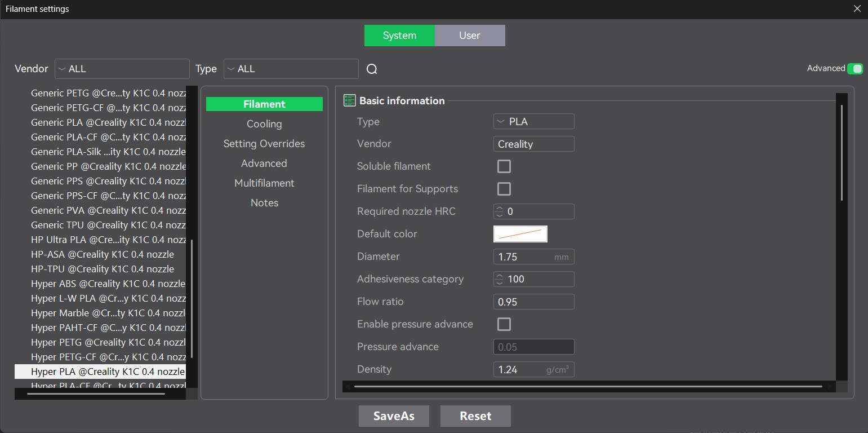The height and width of the screenshot is (433, 868).
Task: Click the search magnifier icon
Action: tap(371, 68)
